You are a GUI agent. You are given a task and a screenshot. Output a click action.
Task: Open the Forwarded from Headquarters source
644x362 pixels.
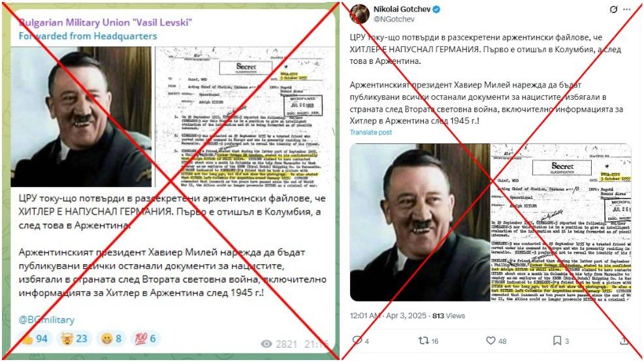coord(88,36)
